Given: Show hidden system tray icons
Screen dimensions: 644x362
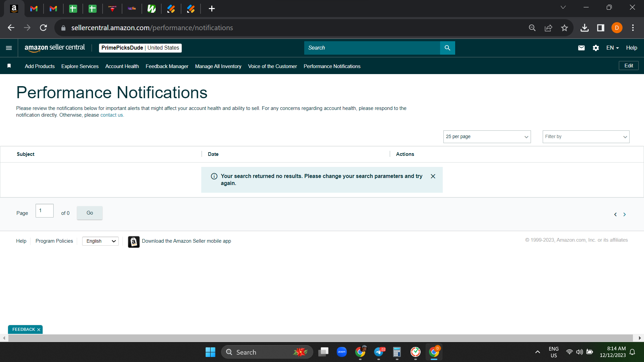Looking at the screenshot, I should coord(538,352).
